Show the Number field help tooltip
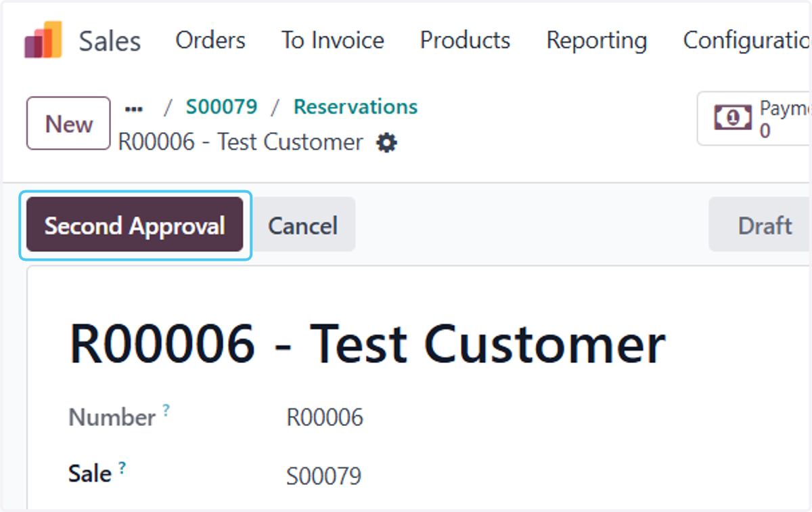 [x=166, y=410]
